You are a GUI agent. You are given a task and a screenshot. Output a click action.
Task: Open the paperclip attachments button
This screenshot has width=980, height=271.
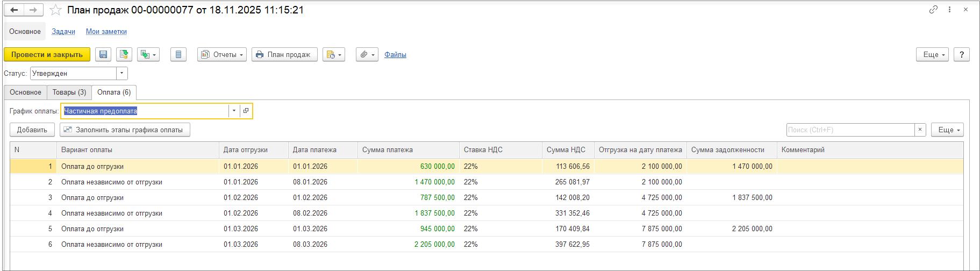click(367, 54)
